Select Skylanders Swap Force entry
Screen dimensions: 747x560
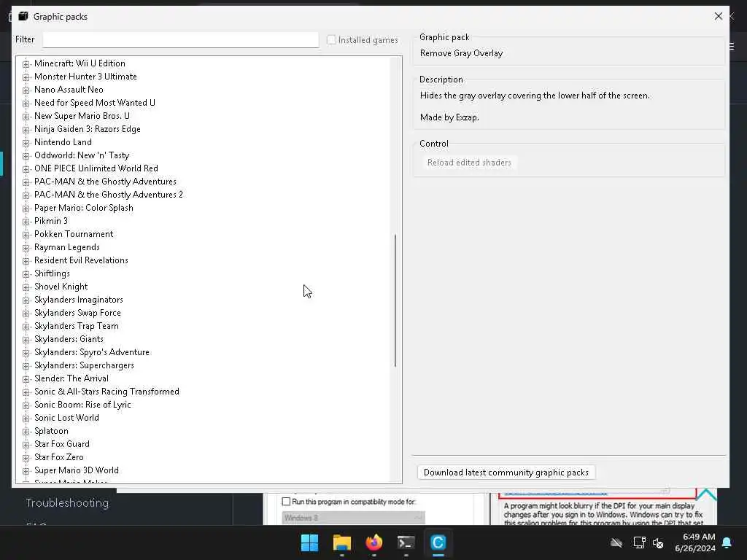77,313
